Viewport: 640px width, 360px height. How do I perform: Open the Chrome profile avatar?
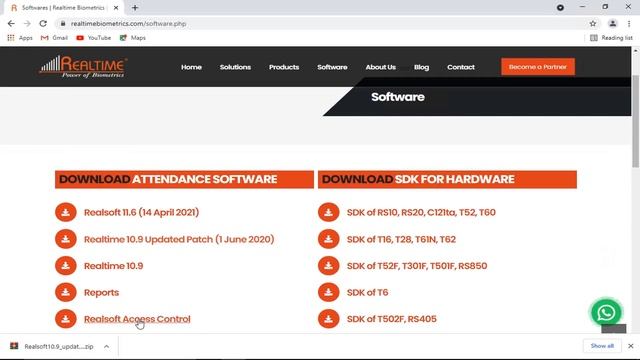click(613, 24)
